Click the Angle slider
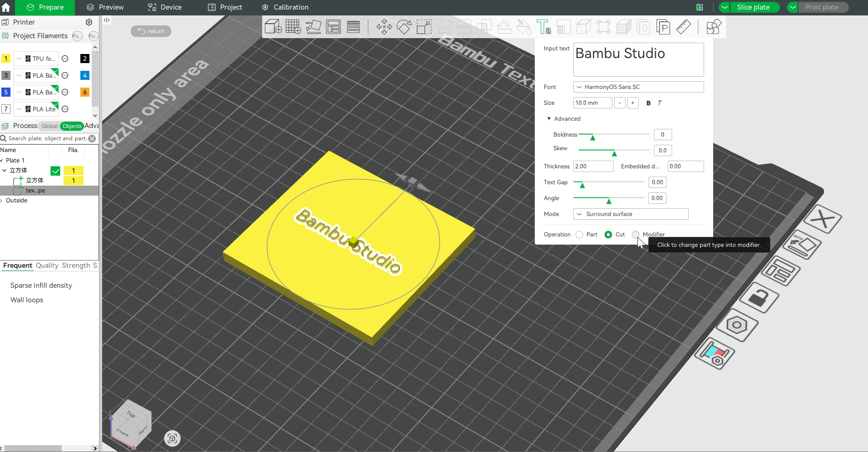Viewport: 868px width, 452px height. point(609,198)
